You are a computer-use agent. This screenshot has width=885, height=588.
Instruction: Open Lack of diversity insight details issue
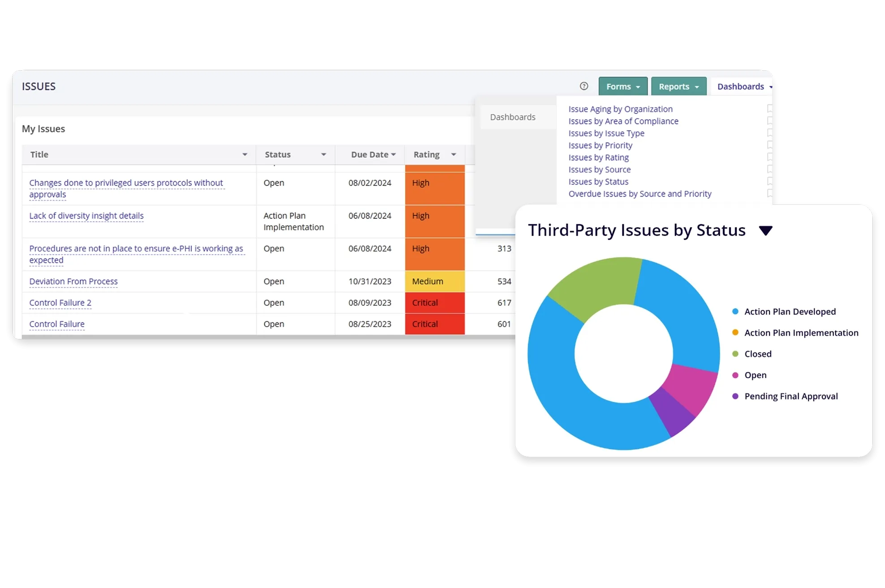click(86, 216)
